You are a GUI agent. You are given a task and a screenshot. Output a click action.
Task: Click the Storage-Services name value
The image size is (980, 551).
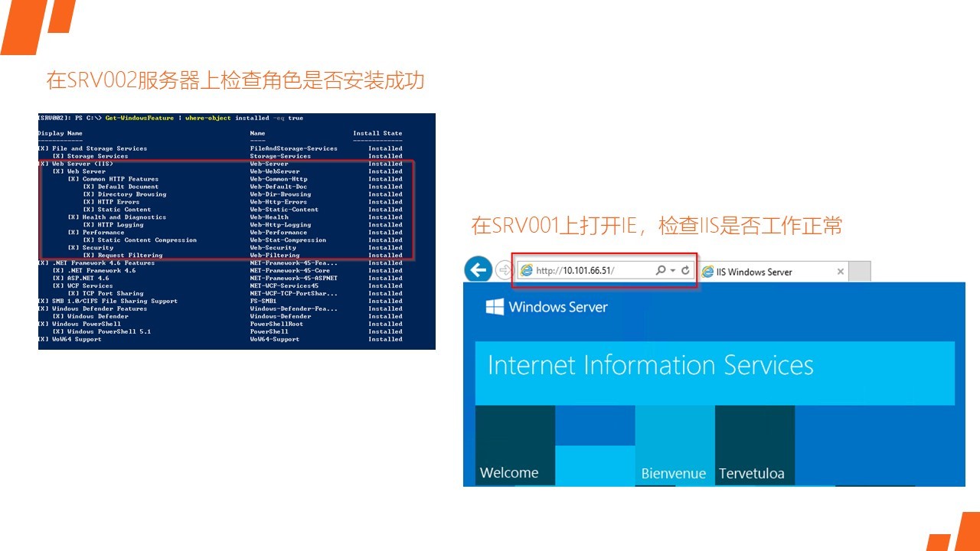tap(280, 156)
